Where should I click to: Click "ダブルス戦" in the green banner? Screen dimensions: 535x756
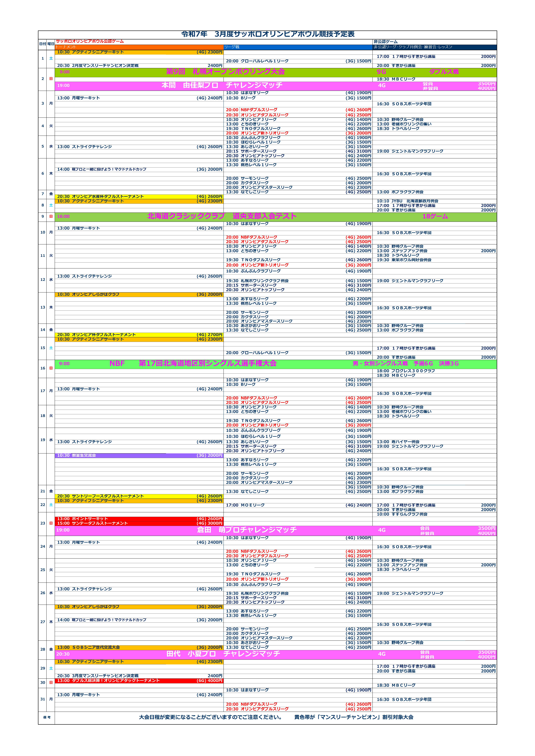pos(444,72)
